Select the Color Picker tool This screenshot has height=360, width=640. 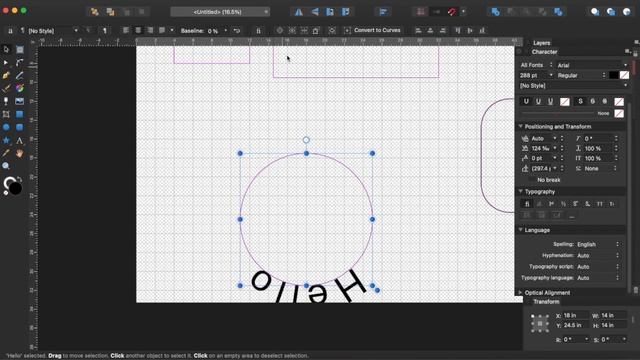tap(6, 153)
